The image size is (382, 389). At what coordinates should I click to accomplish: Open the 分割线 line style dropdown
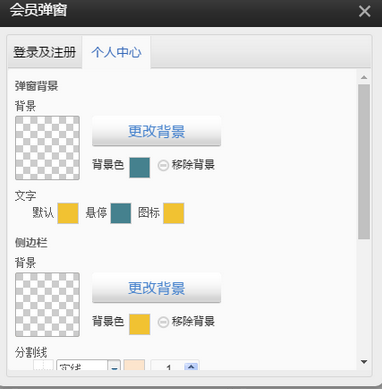(89, 365)
